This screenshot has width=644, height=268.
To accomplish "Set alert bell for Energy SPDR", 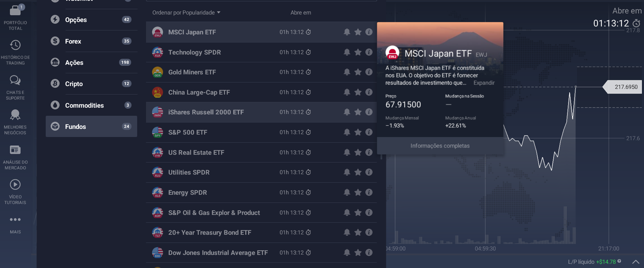I will pos(347,192).
